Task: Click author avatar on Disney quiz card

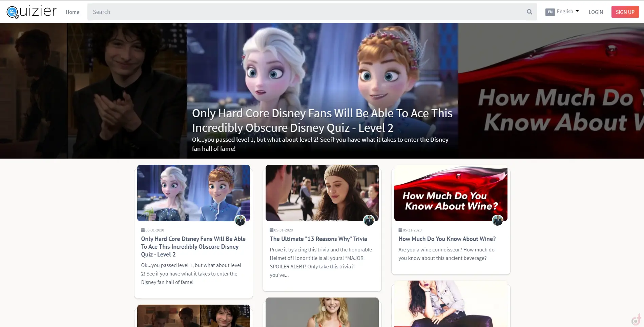Action: click(240, 220)
